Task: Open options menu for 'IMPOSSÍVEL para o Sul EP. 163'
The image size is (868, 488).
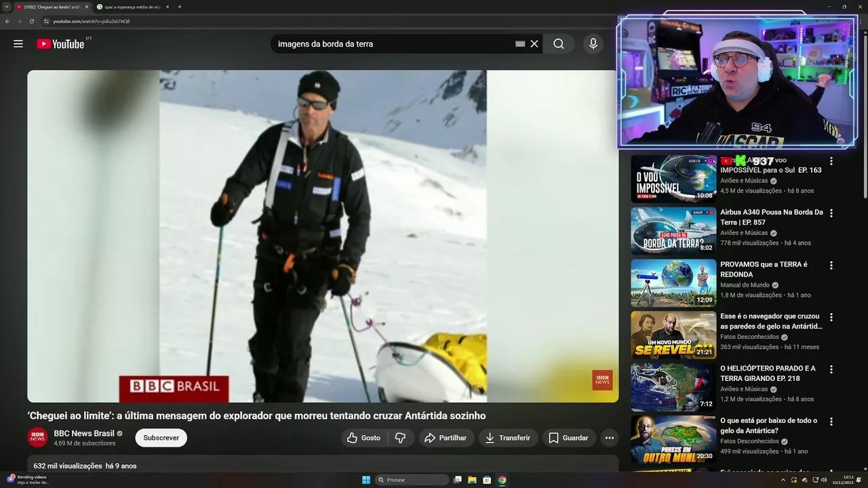Action: pyautogui.click(x=831, y=161)
